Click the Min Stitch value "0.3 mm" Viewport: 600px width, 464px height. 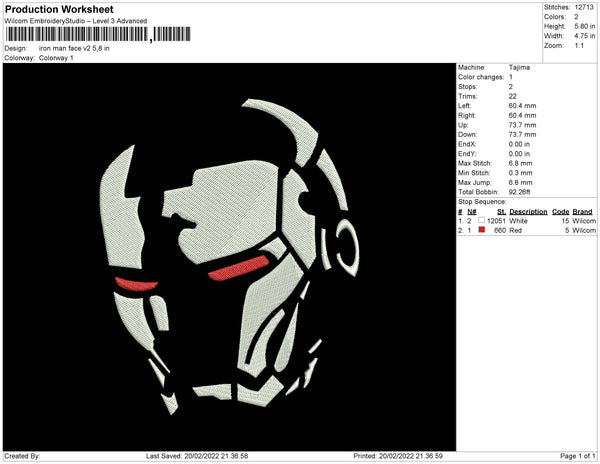click(520, 173)
